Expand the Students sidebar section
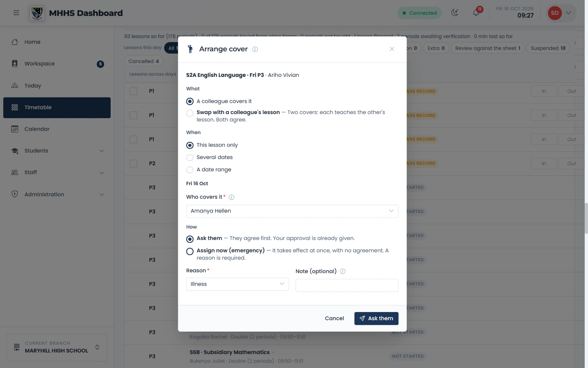The image size is (588, 368). click(x=102, y=151)
